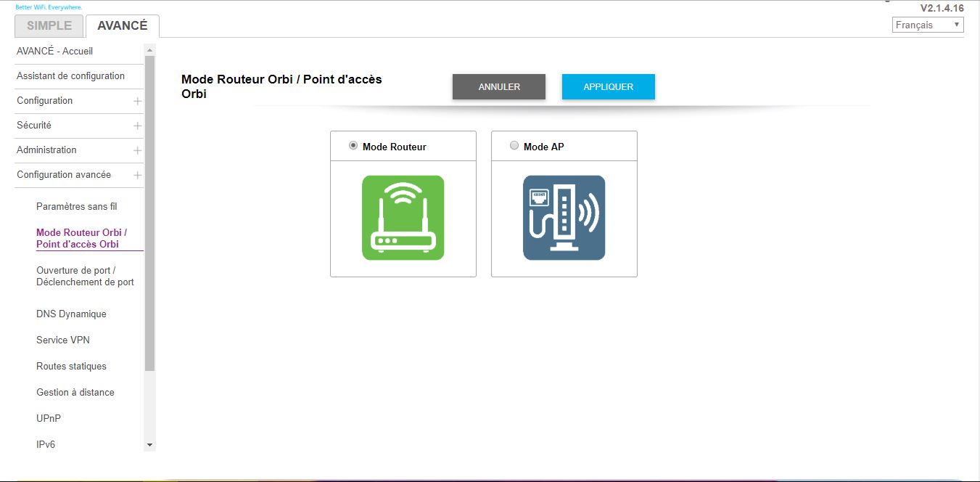Click the Administration menu label
This screenshot has width=980, height=482.
coord(46,150)
